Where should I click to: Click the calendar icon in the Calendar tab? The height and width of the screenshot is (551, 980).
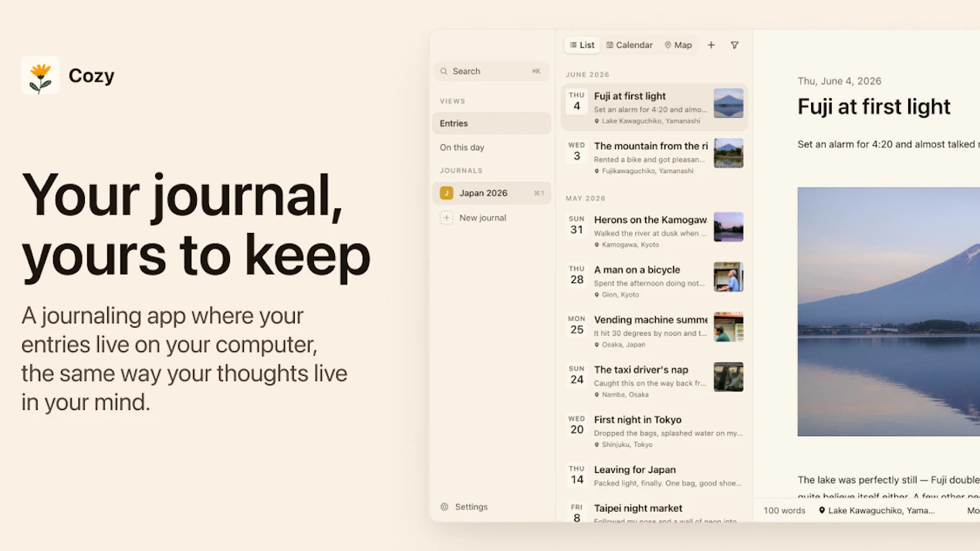(x=610, y=45)
